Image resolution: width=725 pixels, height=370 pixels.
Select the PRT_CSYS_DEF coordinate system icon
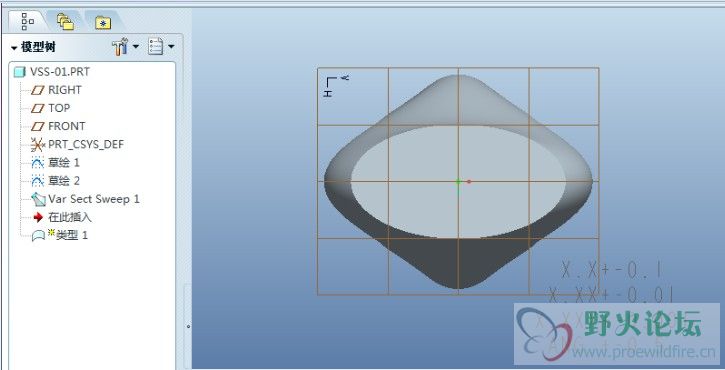(38, 144)
